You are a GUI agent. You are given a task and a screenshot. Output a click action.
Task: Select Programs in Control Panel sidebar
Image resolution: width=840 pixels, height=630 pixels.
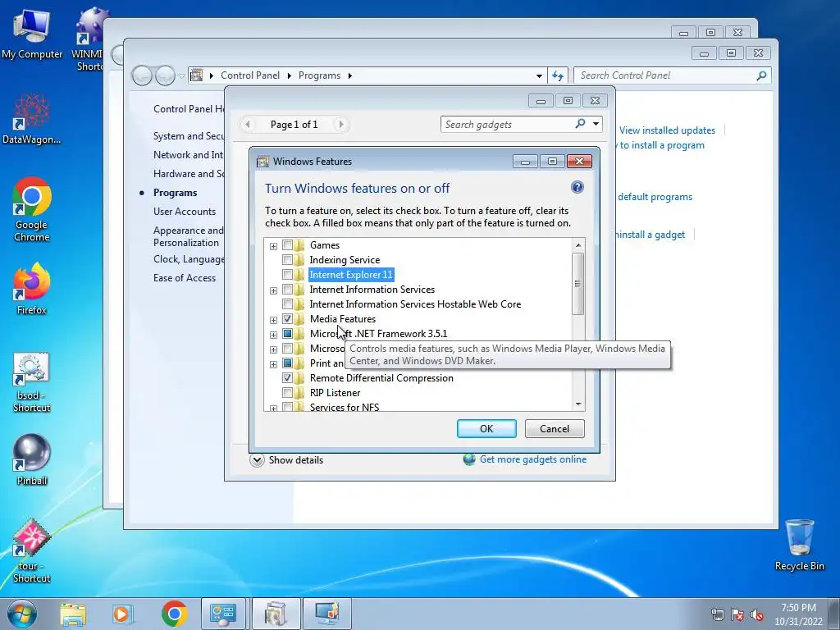pyautogui.click(x=176, y=192)
